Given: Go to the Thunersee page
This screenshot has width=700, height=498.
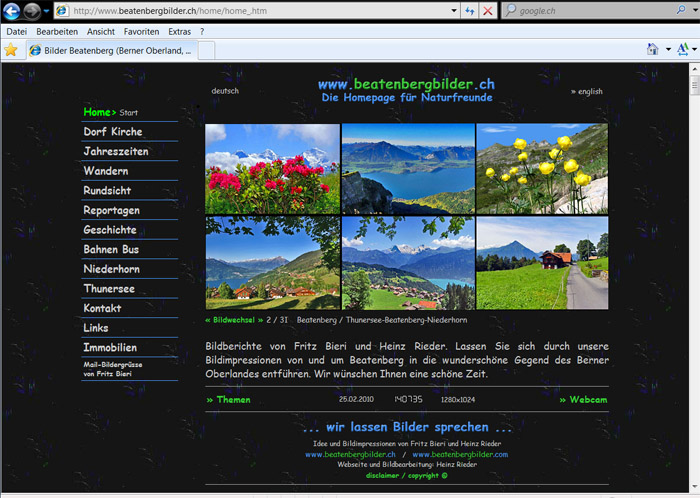Looking at the screenshot, I should coord(109,289).
